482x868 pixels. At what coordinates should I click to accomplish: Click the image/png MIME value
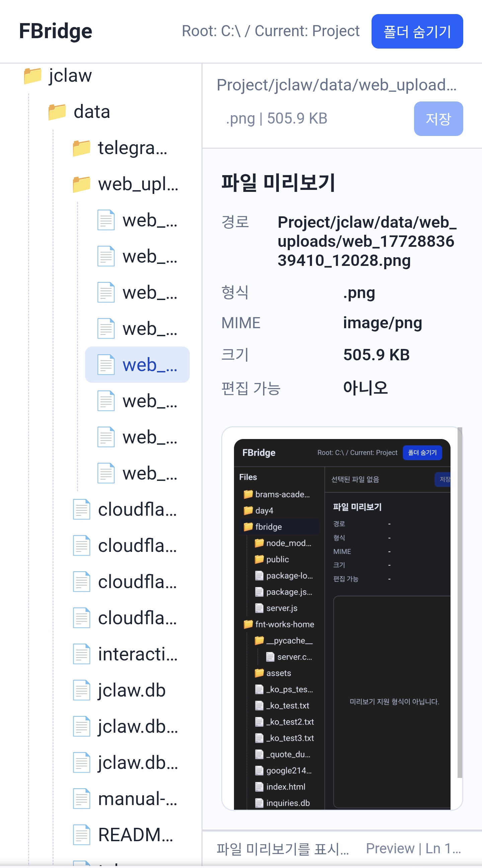tap(382, 323)
